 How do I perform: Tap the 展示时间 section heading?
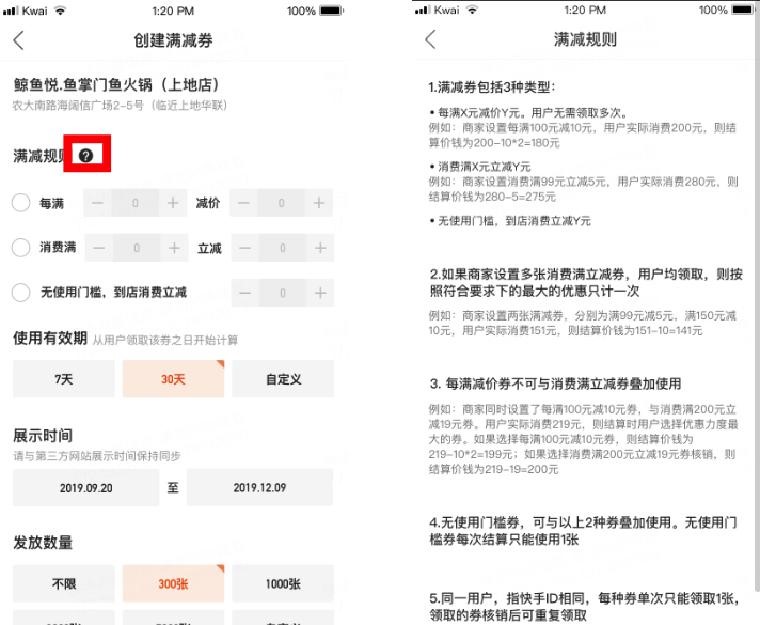pos(43,435)
